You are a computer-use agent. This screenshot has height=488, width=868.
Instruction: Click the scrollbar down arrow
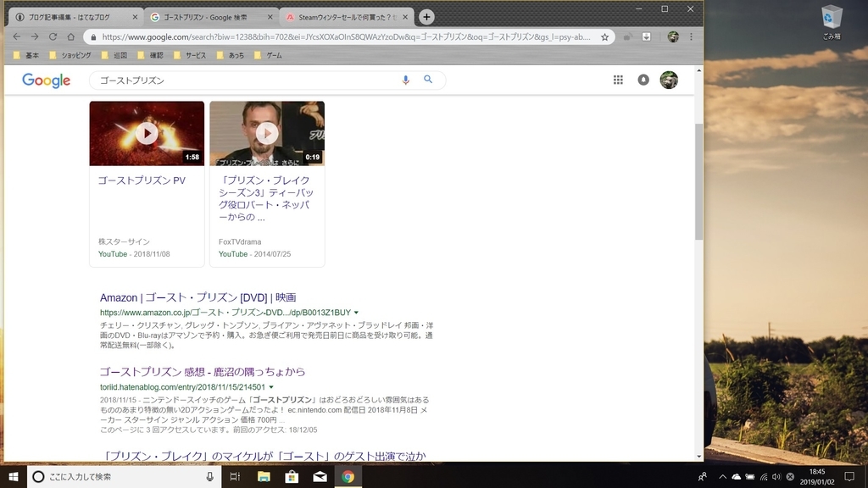click(698, 457)
